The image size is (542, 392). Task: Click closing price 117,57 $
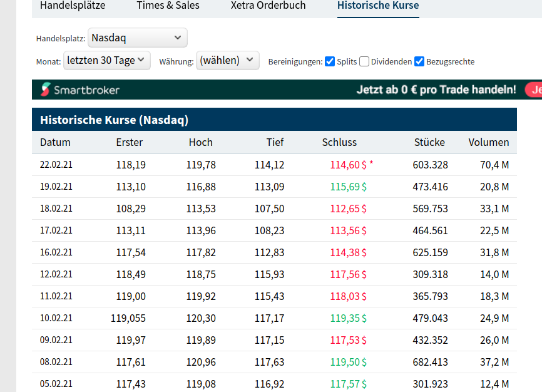[x=349, y=384]
